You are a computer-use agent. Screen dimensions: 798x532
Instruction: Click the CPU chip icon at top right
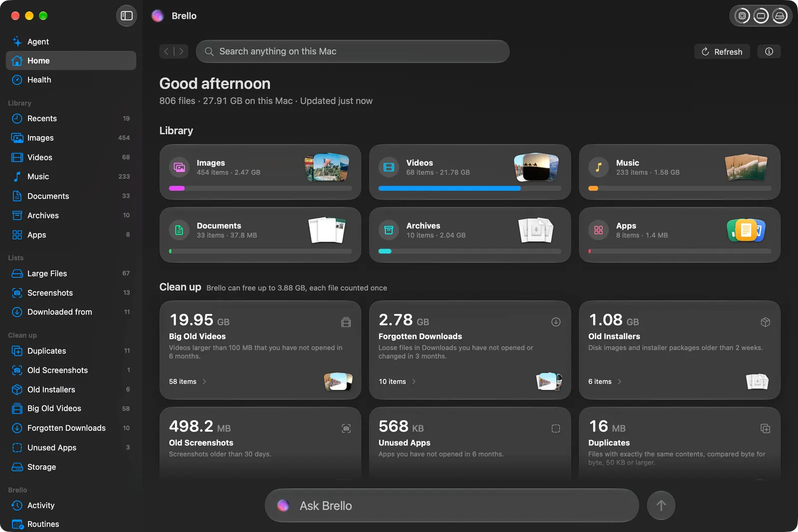click(742, 16)
